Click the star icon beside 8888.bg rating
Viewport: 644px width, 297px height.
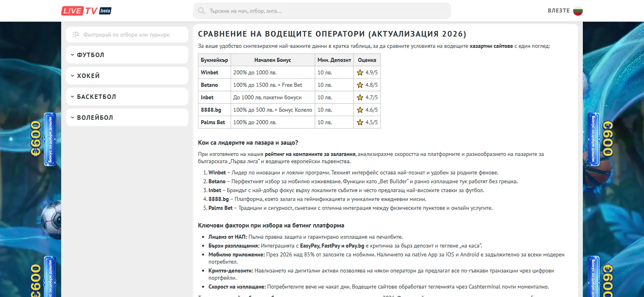pyautogui.click(x=360, y=110)
